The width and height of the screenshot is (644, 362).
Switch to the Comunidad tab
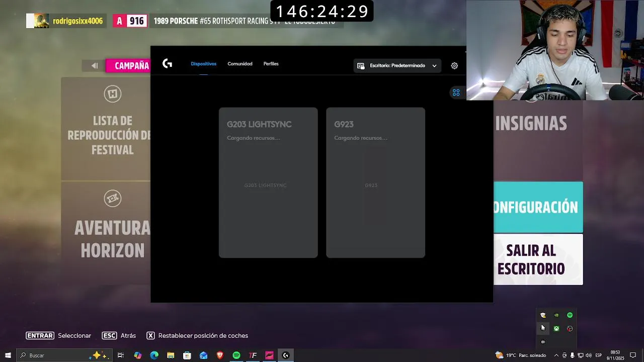pyautogui.click(x=240, y=64)
